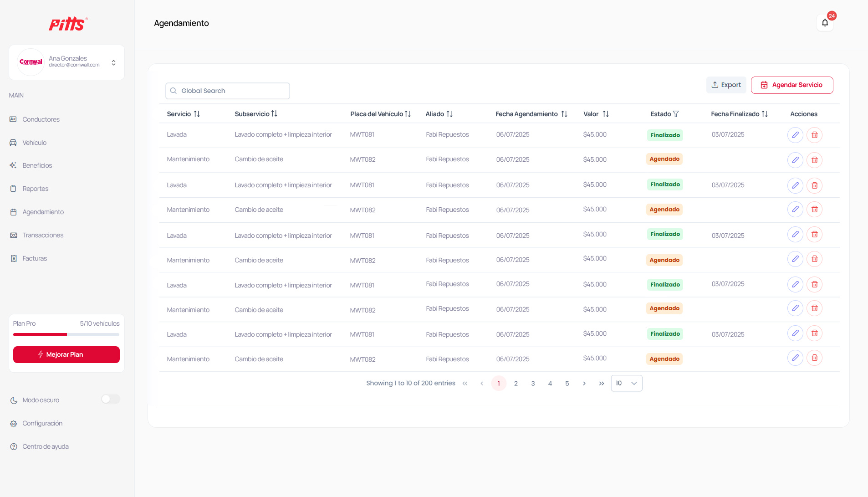Filter by Estado column funnel icon

pos(676,114)
